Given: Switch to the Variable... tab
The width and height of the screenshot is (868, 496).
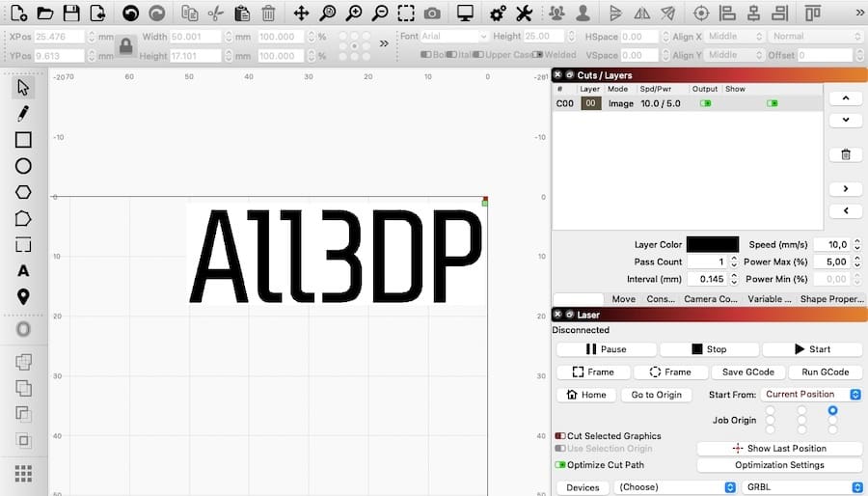Looking at the screenshot, I should pyautogui.click(x=769, y=299).
